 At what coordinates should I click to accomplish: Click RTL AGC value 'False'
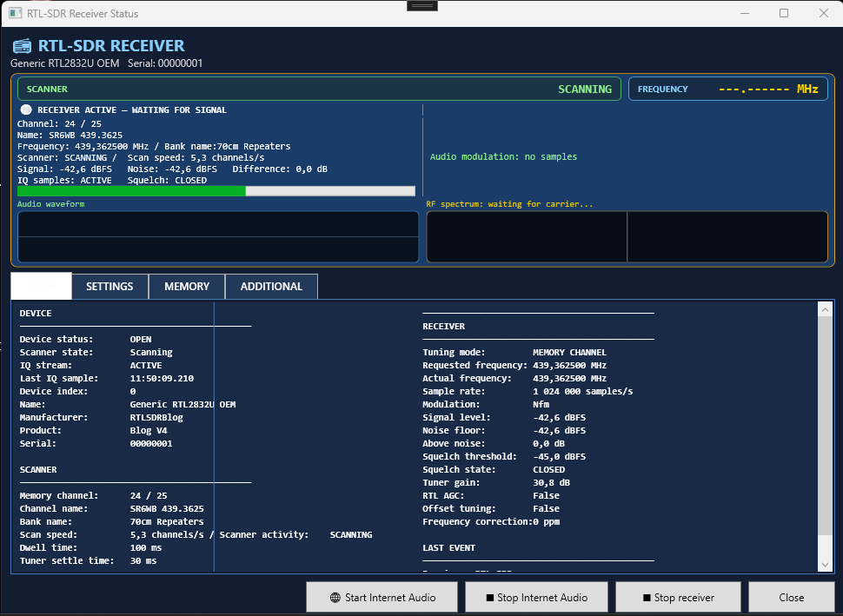pos(547,495)
